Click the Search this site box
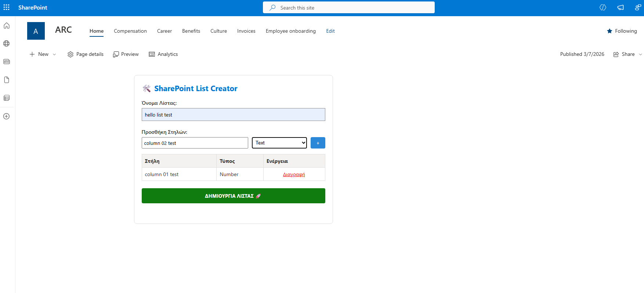This screenshot has width=644, height=293. (x=349, y=8)
